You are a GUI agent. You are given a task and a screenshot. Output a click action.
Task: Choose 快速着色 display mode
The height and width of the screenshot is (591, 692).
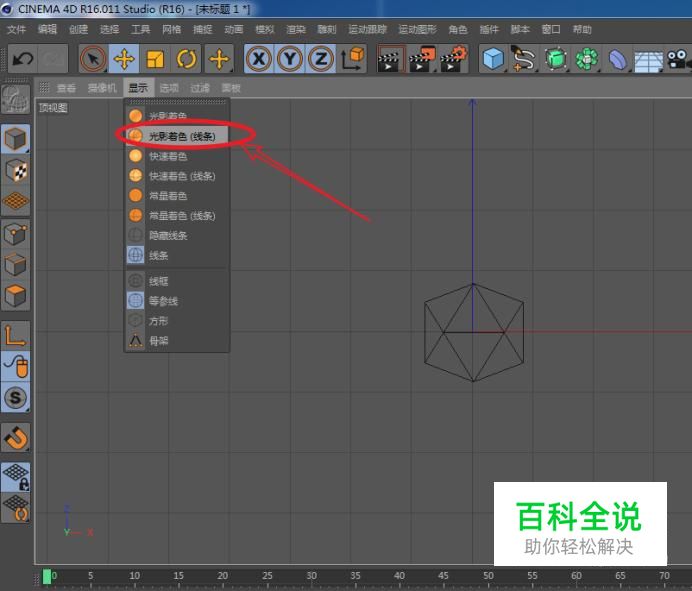177,156
